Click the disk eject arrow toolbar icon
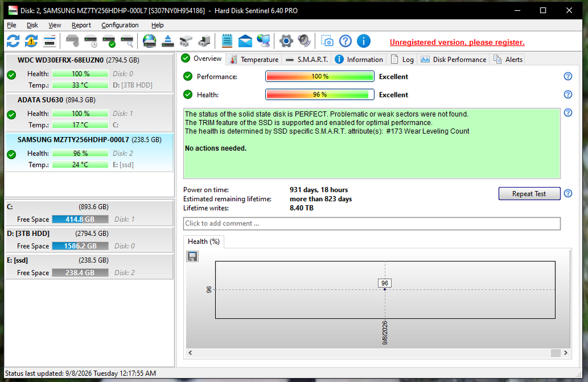The width and height of the screenshot is (588, 382). (x=168, y=41)
